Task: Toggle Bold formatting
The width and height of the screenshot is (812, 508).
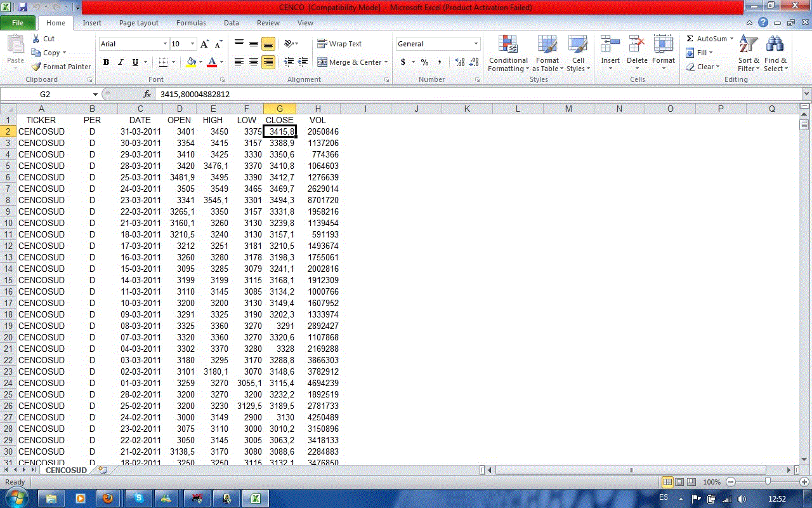Action: 106,62
